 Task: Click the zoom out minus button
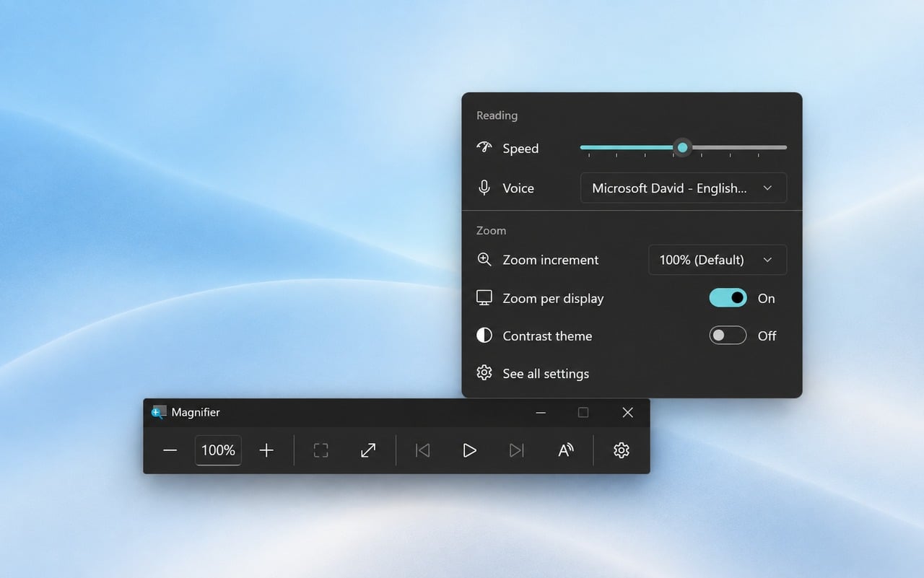[x=170, y=450]
